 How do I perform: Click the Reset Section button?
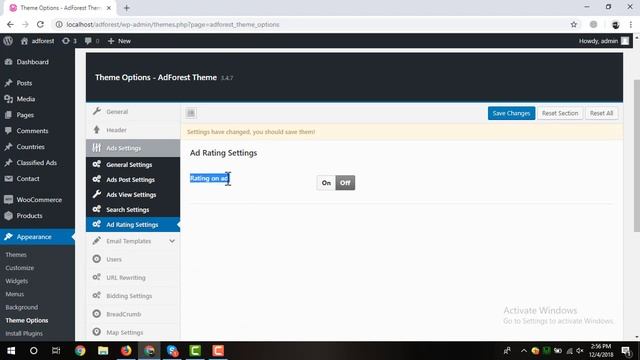click(x=560, y=113)
